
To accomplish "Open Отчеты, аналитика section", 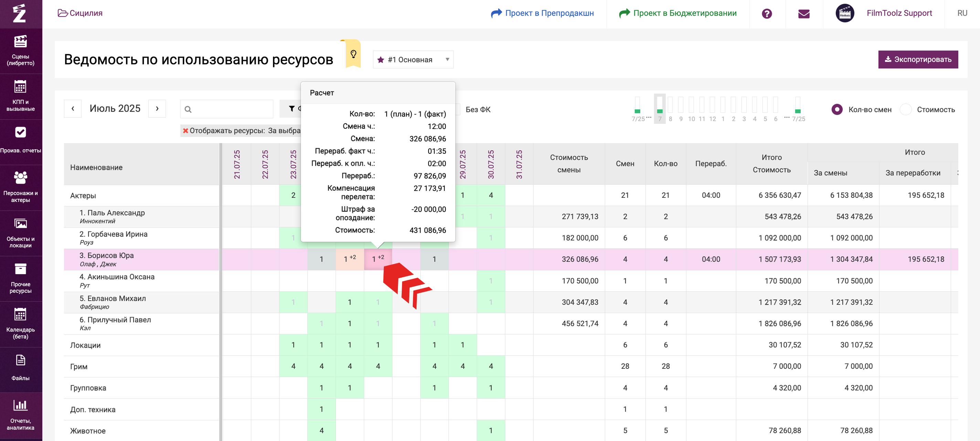I will pos(21,415).
